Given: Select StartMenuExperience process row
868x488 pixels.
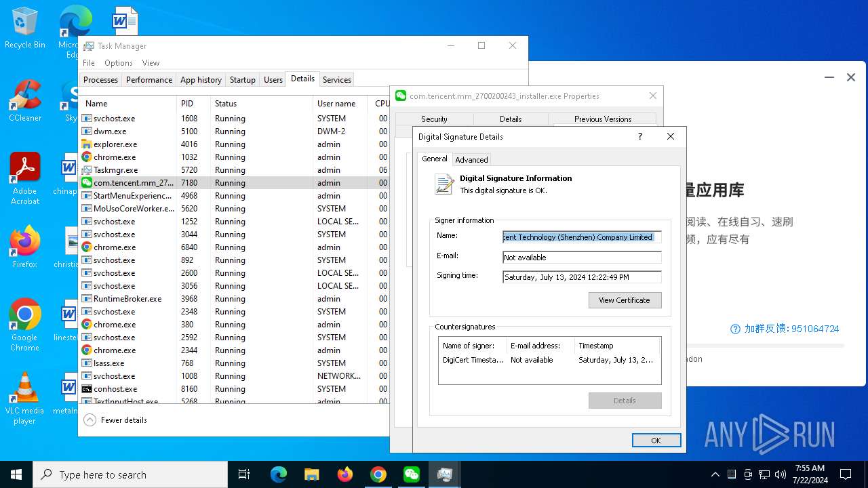Looking at the screenshot, I should click(x=234, y=196).
